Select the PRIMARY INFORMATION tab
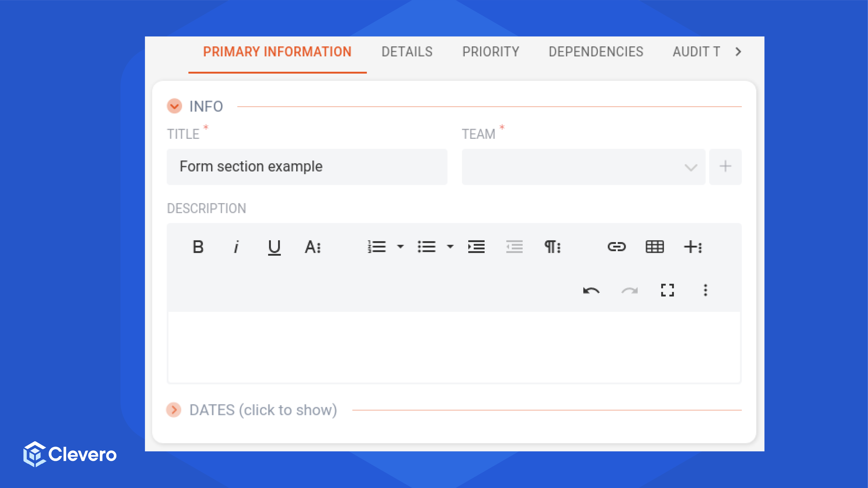The image size is (868, 488). coord(277,52)
